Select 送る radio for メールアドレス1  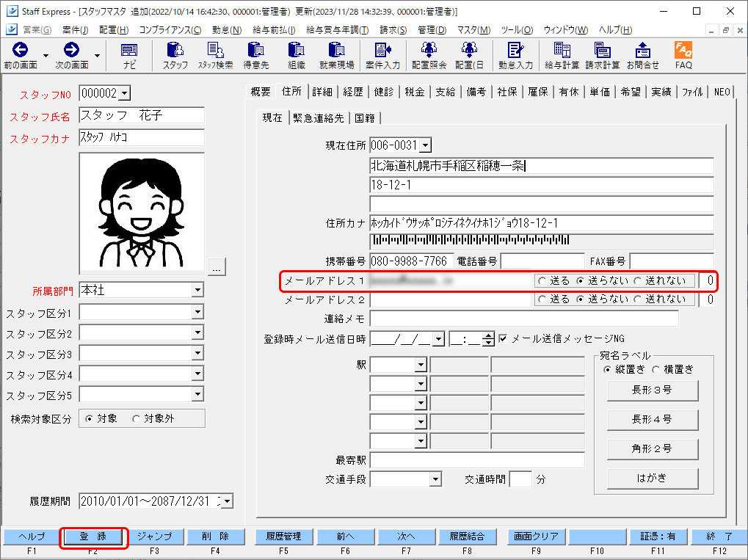point(542,281)
